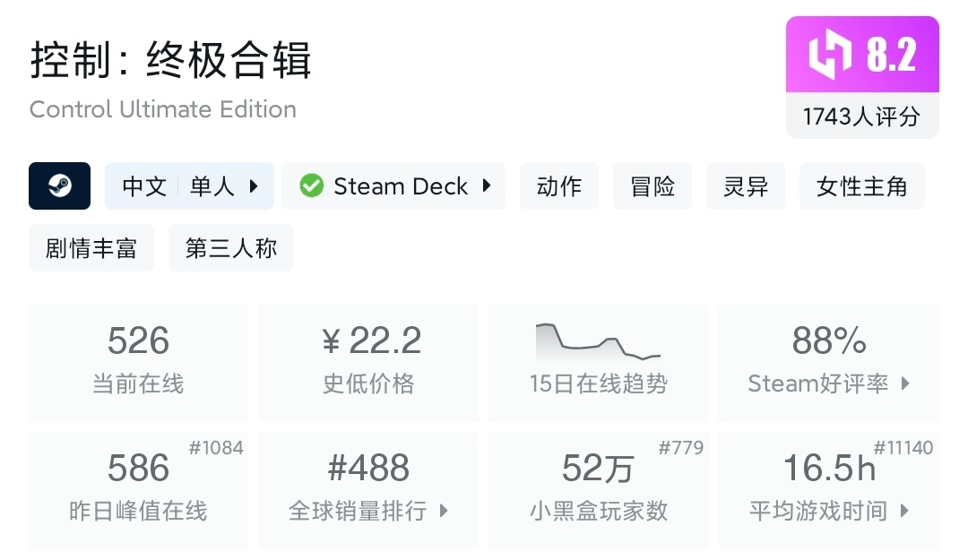Click the Xiaoheihe logo in score badge
The image size is (968, 560).
point(830,56)
